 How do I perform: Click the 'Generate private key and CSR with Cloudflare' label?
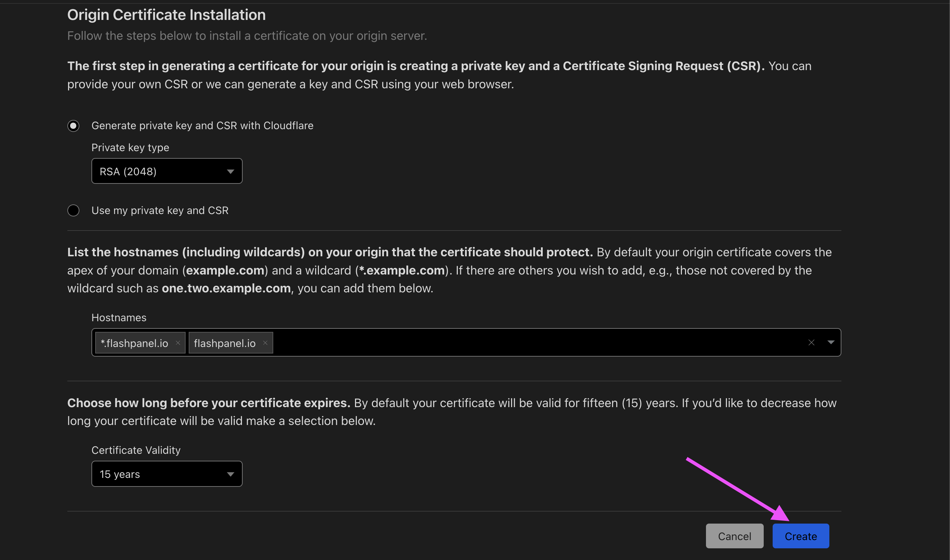tap(202, 126)
